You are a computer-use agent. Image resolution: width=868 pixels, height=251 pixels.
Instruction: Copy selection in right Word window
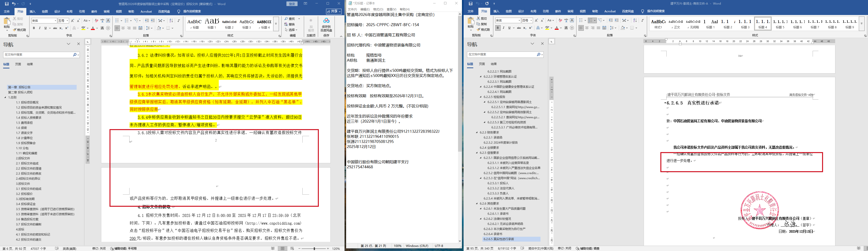(x=482, y=24)
